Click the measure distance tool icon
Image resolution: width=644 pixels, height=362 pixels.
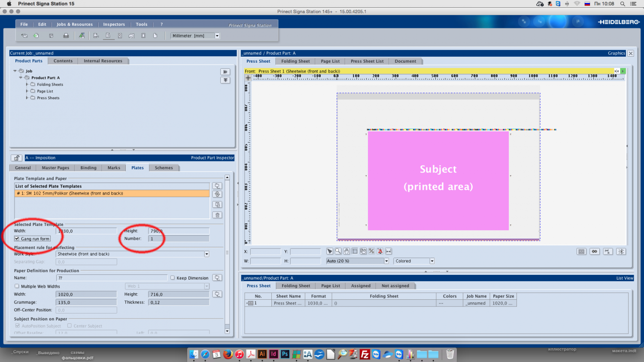(x=388, y=251)
